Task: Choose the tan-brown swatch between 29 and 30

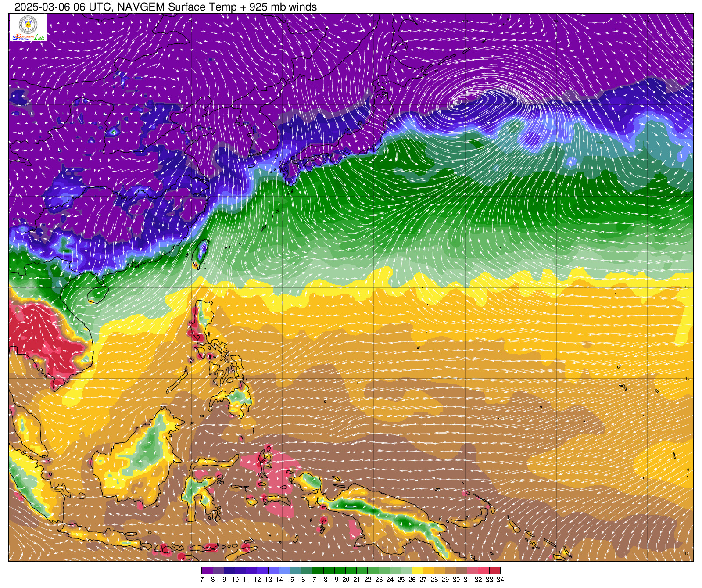Action: [451, 571]
